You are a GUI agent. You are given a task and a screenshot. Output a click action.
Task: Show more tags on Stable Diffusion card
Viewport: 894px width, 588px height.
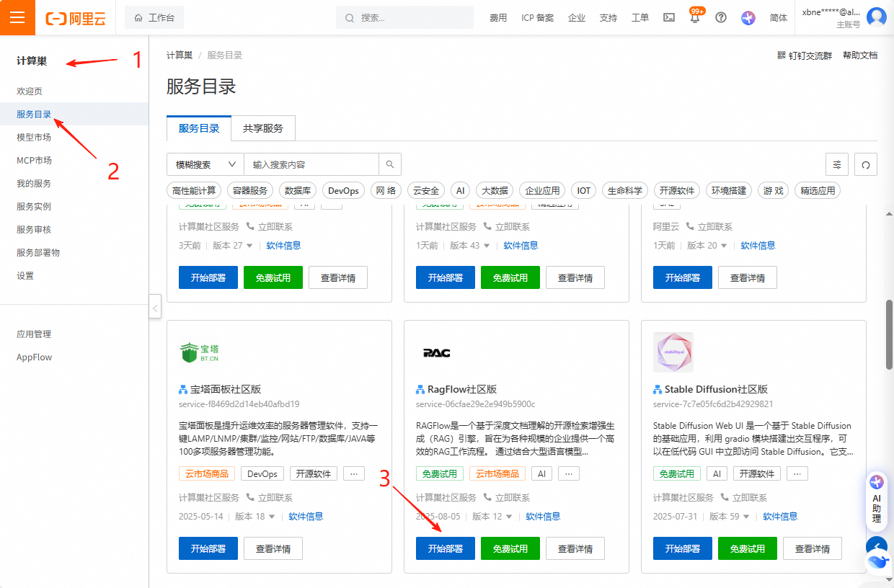[x=797, y=473]
